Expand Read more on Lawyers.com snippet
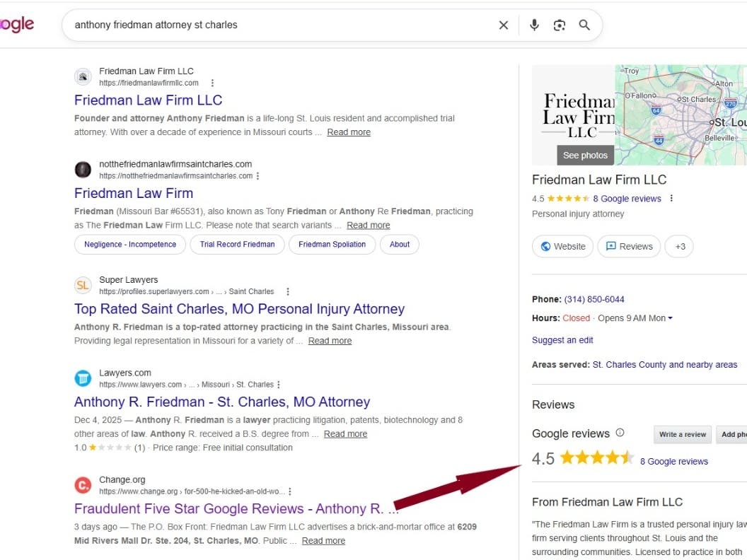The image size is (747, 560). (x=345, y=434)
